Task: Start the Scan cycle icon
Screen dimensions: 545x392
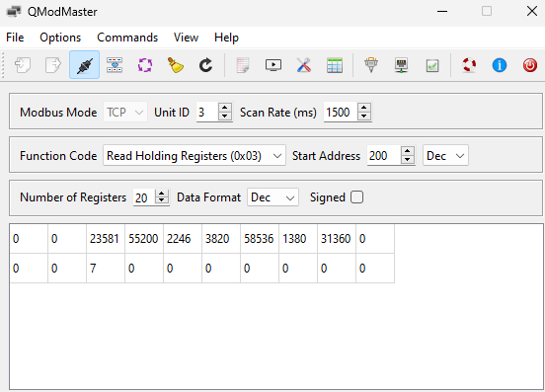Action: pos(145,65)
